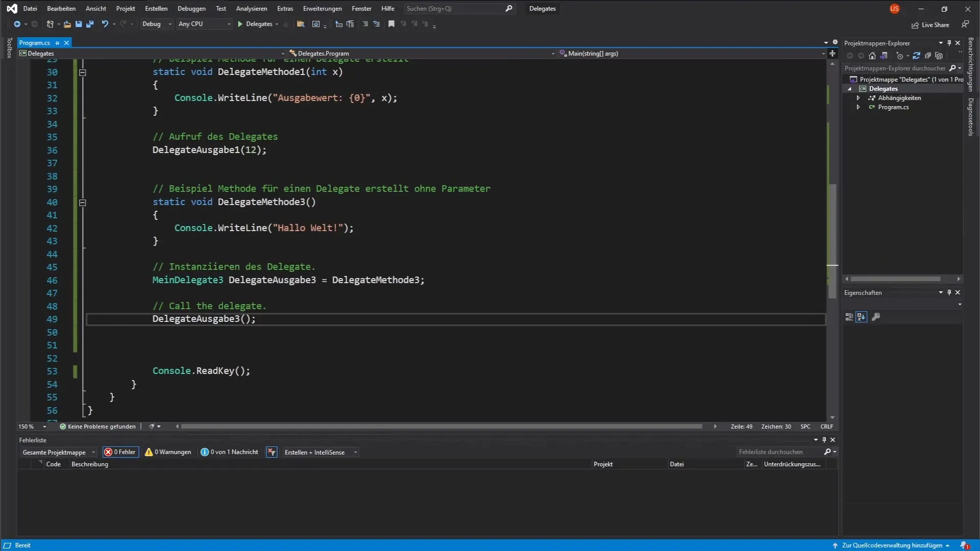Image resolution: width=980 pixels, height=551 pixels.
Task: Start debugging with the green play arrow
Action: pos(240,24)
